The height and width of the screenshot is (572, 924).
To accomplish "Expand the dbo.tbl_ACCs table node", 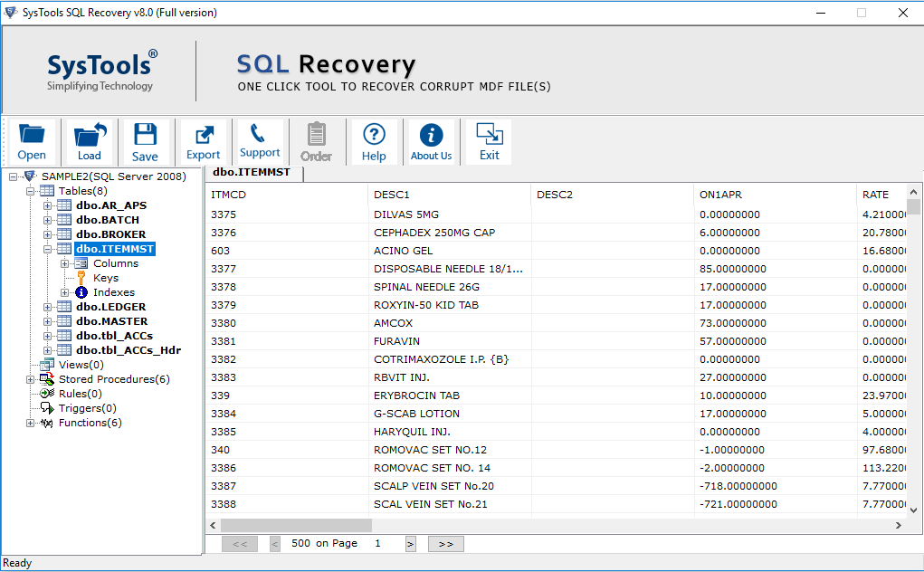I will click(47, 336).
